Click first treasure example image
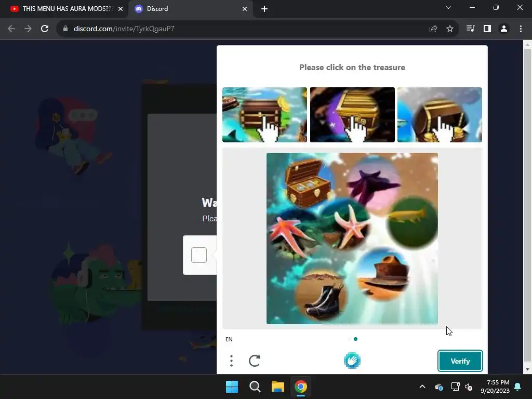Screen dimensions: 532x399 (x=264, y=115)
